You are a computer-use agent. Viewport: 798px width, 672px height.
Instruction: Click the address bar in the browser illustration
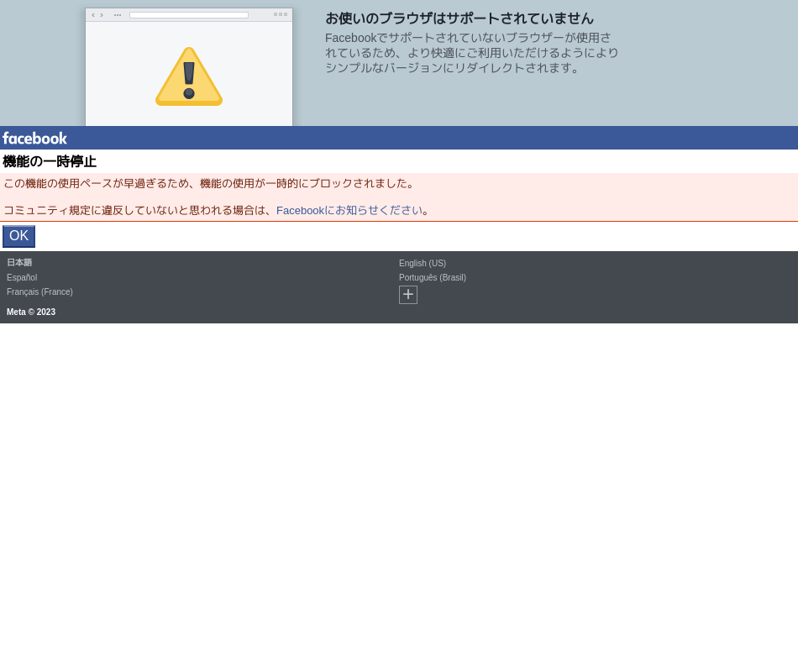pyautogui.click(x=189, y=15)
